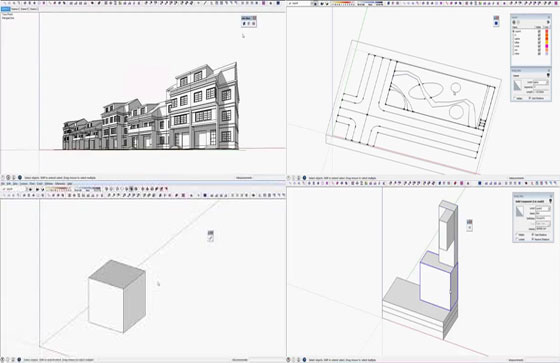The image size is (560, 363).
Task: Select the townhouse building model in top-left viewport
Action: tap(151, 106)
